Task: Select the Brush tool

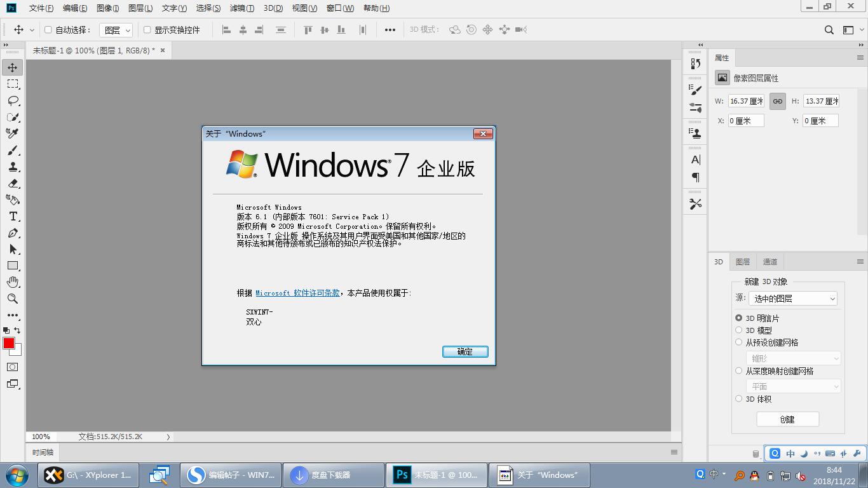Action: [x=13, y=151]
